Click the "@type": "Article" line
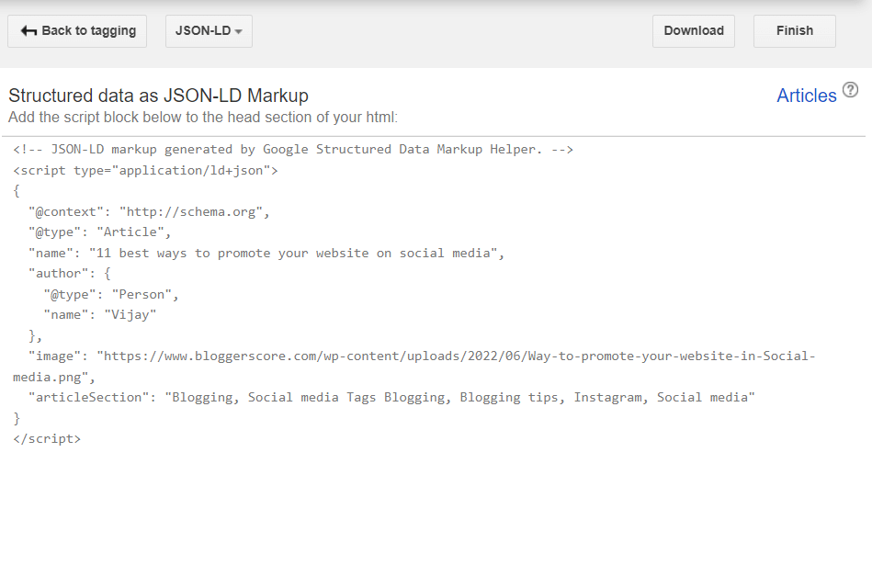 click(99, 232)
